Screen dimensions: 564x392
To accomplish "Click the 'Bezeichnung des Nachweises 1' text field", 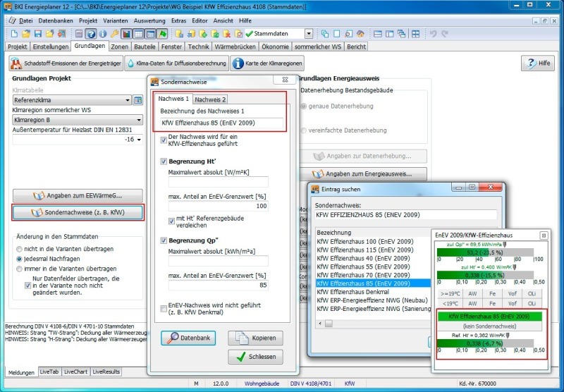I will [221, 123].
